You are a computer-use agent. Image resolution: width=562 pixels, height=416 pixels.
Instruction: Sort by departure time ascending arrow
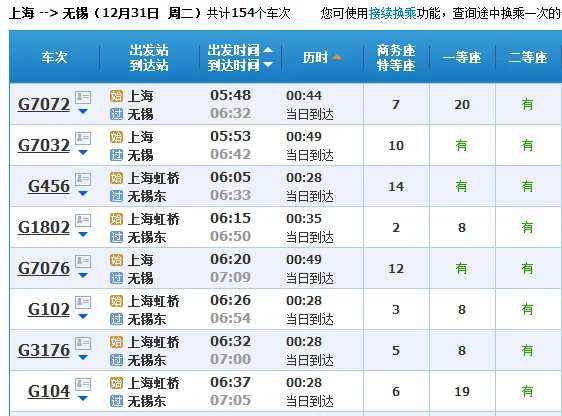click(x=268, y=50)
